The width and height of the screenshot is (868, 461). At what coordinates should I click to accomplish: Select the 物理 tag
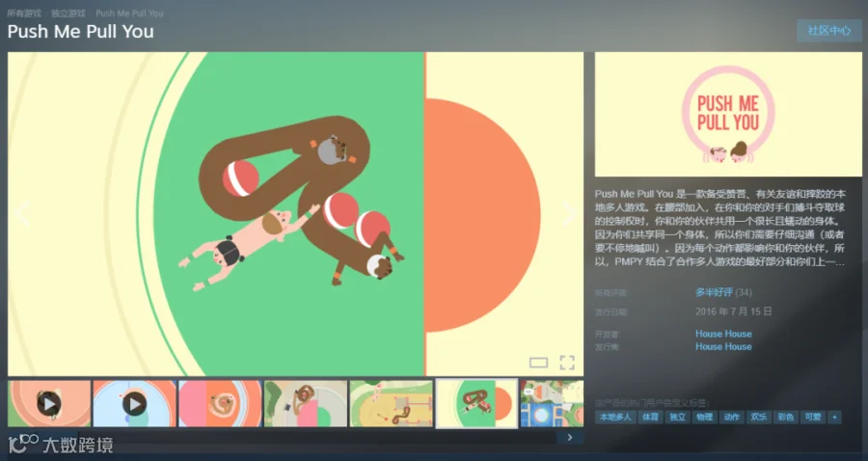(705, 418)
